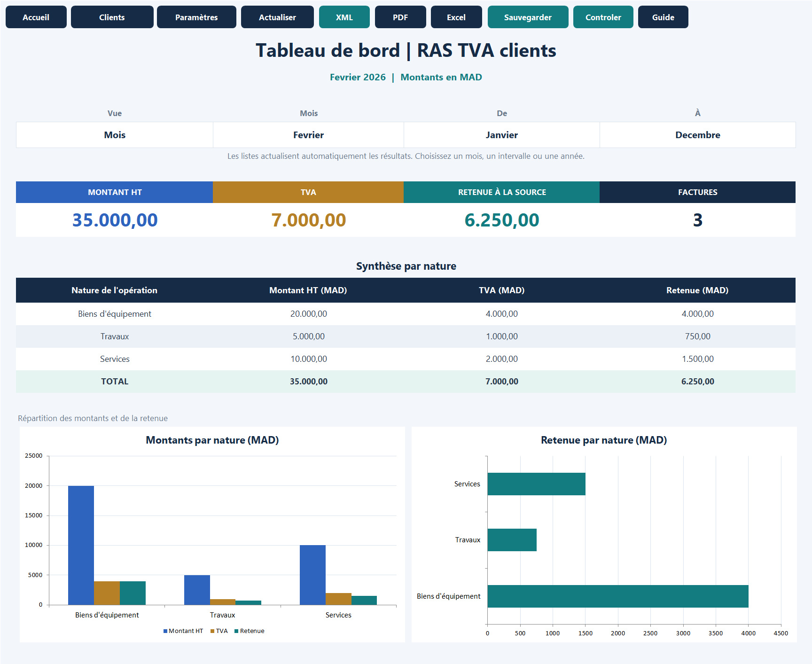Click the Synthèse par nature heading
This screenshot has height=664, width=812.
406,266
